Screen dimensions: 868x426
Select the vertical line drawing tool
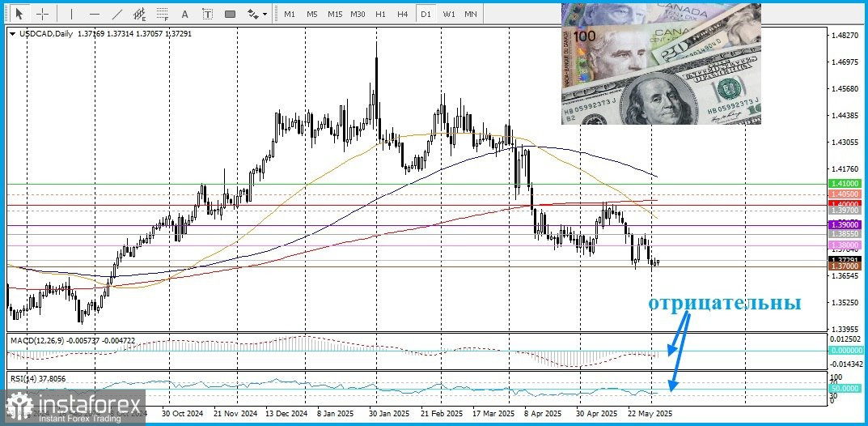(72, 13)
